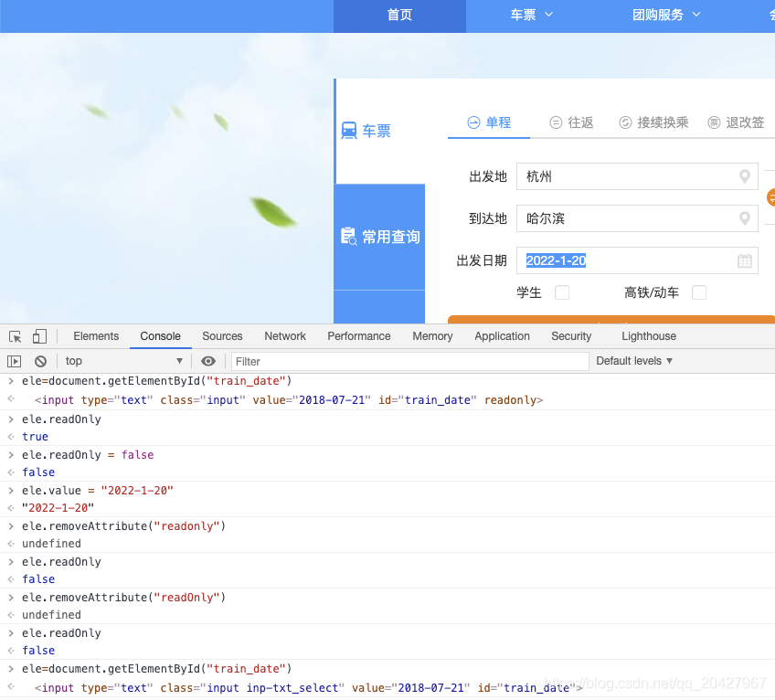The image size is (775, 700).
Task: Click the 退改签 circle icon
Action: coord(714,122)
